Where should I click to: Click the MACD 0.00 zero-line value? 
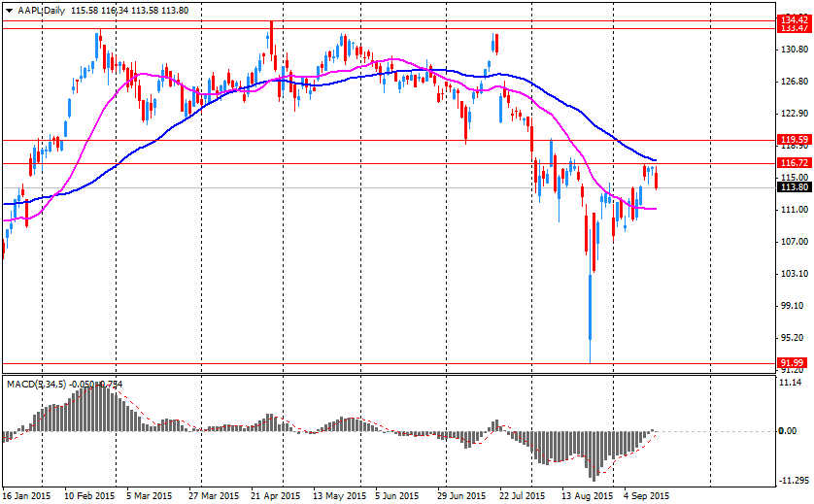click(x=788, y=431)
